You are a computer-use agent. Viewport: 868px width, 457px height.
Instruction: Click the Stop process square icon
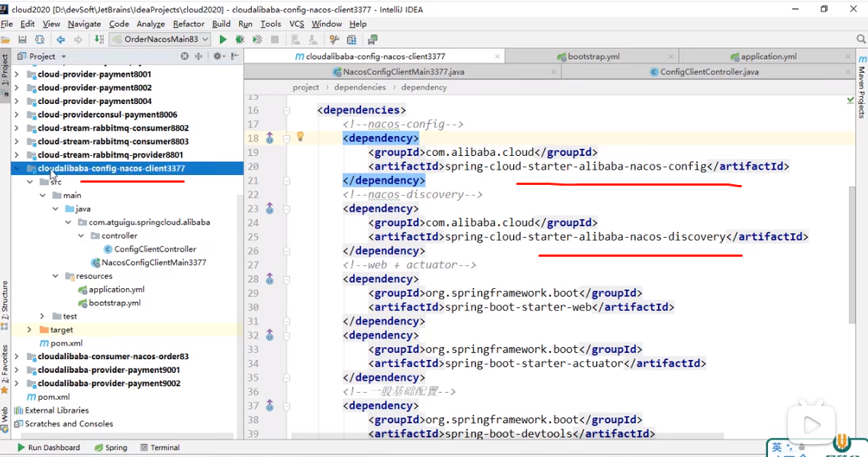click(275, 40)
